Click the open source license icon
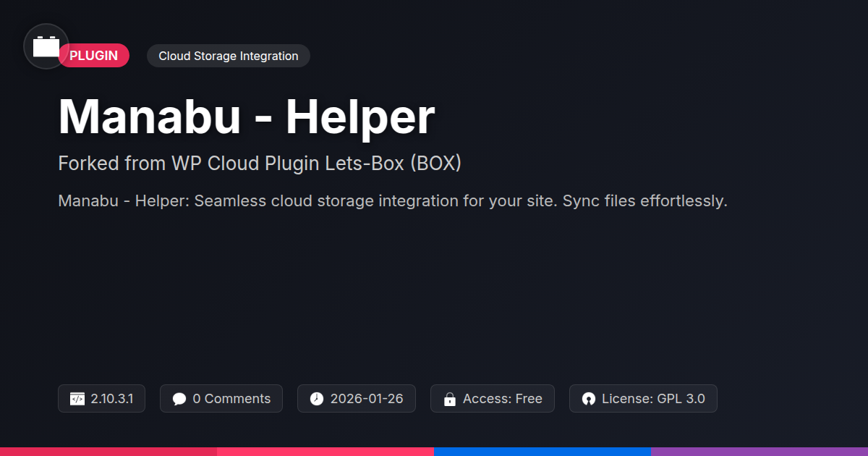 pyautogui.click(x=589, y=399)
